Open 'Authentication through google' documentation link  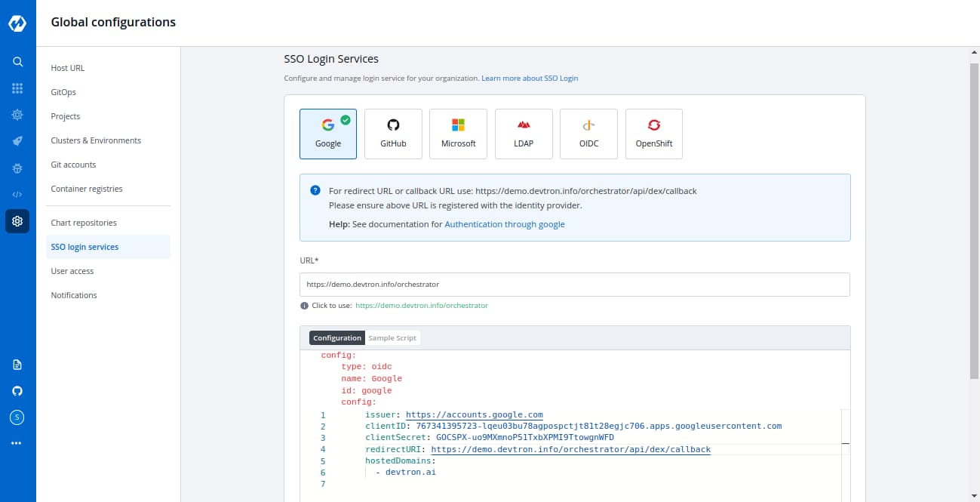504,224
